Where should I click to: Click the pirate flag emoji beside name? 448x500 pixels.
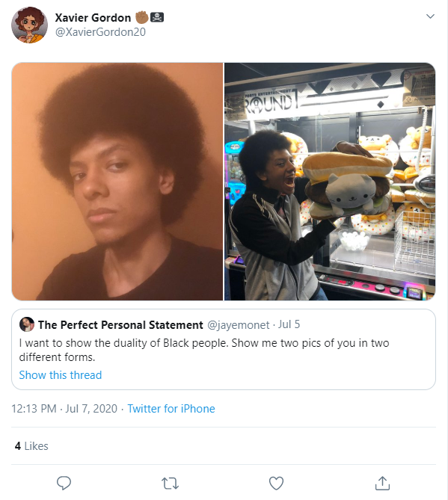pos(157,17)
